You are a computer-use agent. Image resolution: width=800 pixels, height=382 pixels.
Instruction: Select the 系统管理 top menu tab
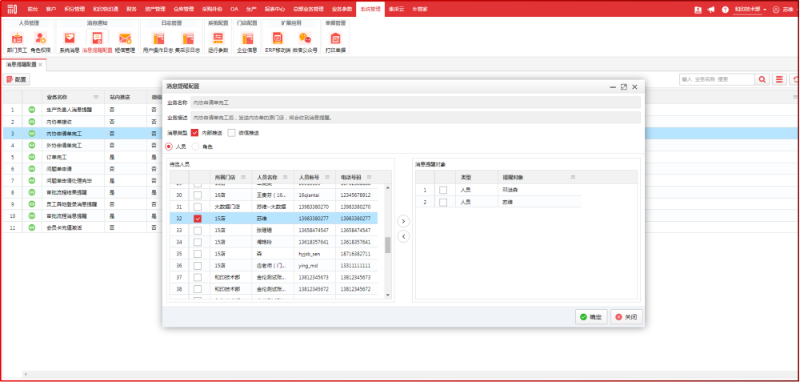pyautogui.click(x=370, y=9)
